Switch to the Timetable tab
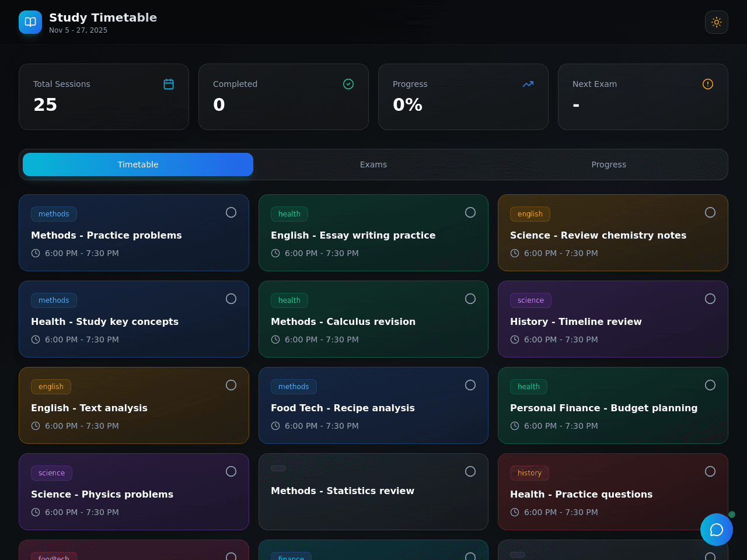The image size is (747, 560). pyautogui.click(x=138, y=164)
